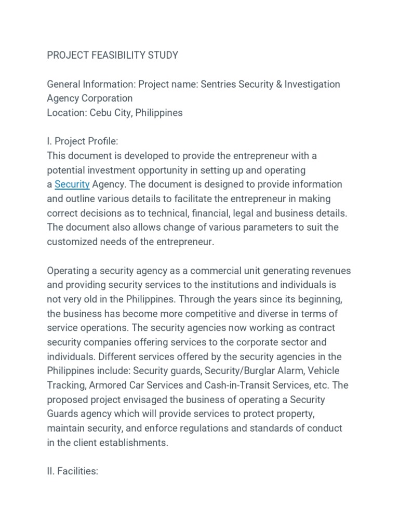Click the line starting 'Operating a security agency'
Viewport: 399px width, 532px height.
click(199, 271)
